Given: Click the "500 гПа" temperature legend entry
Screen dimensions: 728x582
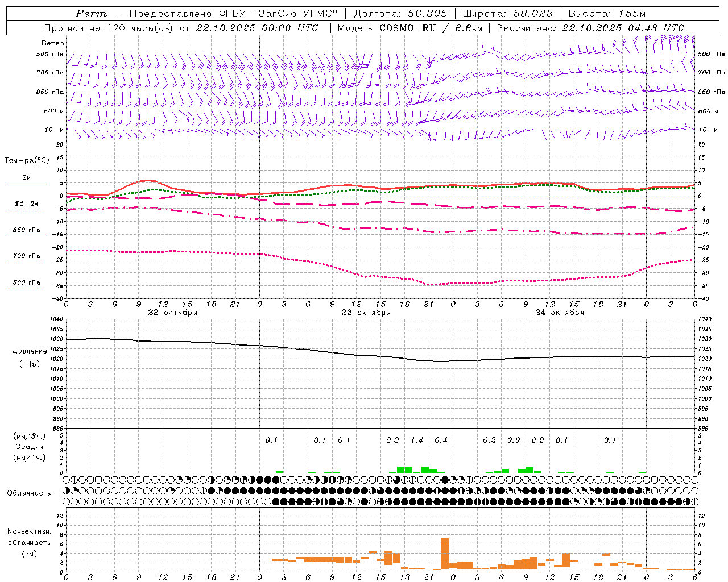Looking at the screenshot, I should tap(27, 282).
